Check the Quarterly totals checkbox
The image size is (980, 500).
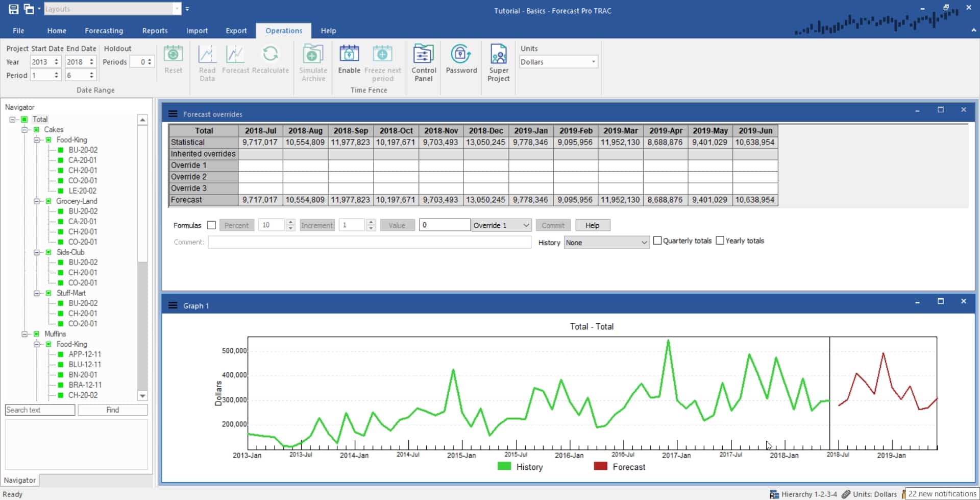[x=658, y=240]
